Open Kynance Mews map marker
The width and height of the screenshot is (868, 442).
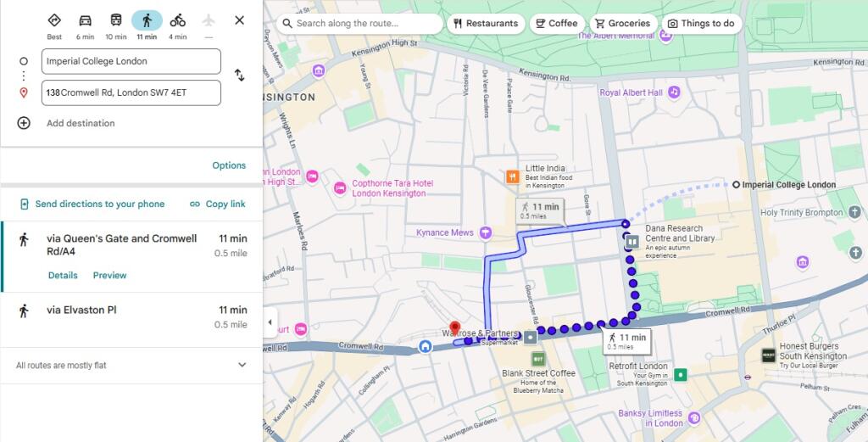coord(486,232)
